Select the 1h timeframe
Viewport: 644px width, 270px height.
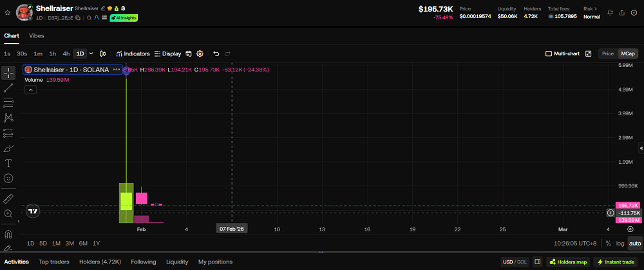pyautogui.click(x=52, y=53)
